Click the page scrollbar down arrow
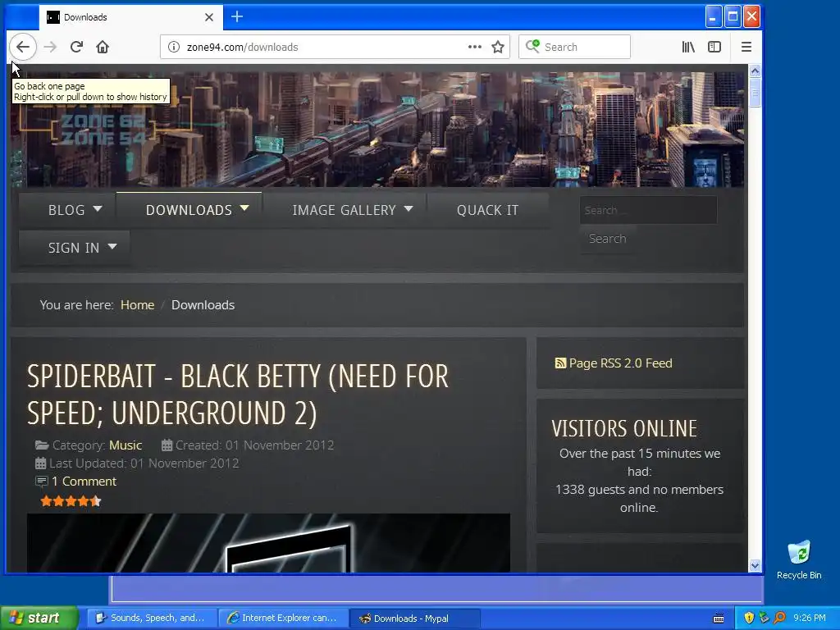This screenshot has width=840, height=630. [x=756, y=566]
